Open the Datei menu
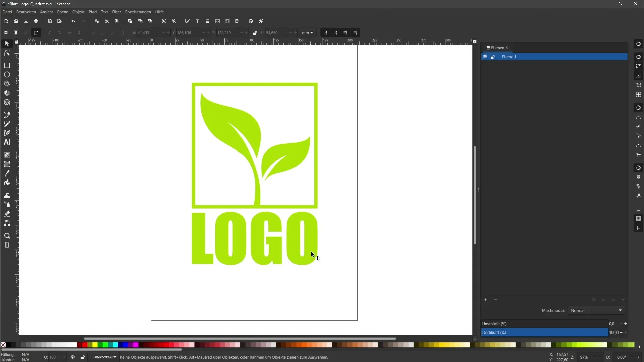Screen dimensions: 644x362 [7, 12]
